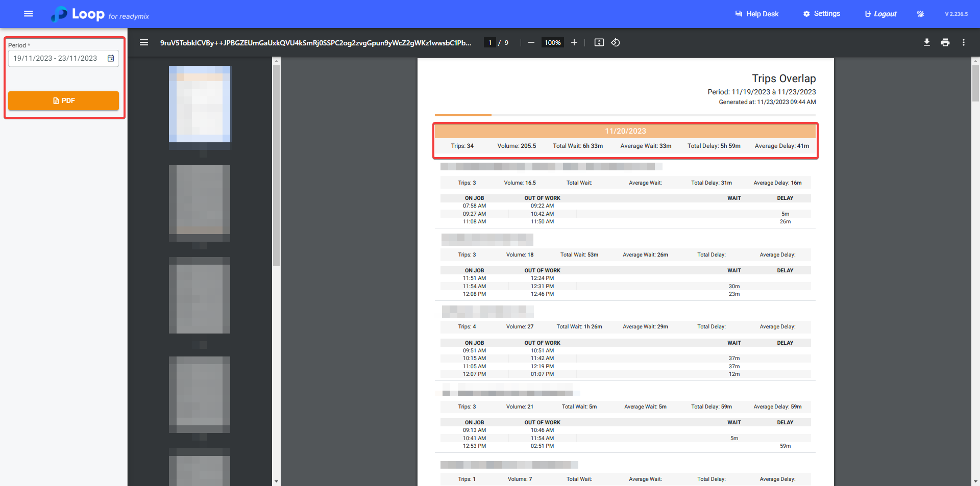The width and height of the screenshot is (980, 486).
Task: Open the calendar picker for Period
Action: click(111, 58)
